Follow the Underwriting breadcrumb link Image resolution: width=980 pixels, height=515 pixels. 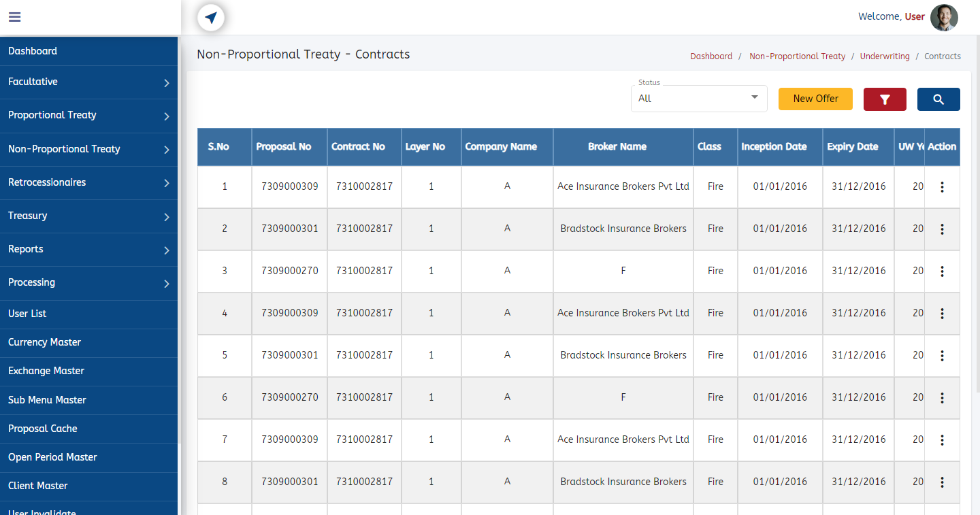(x=885, y=56)
